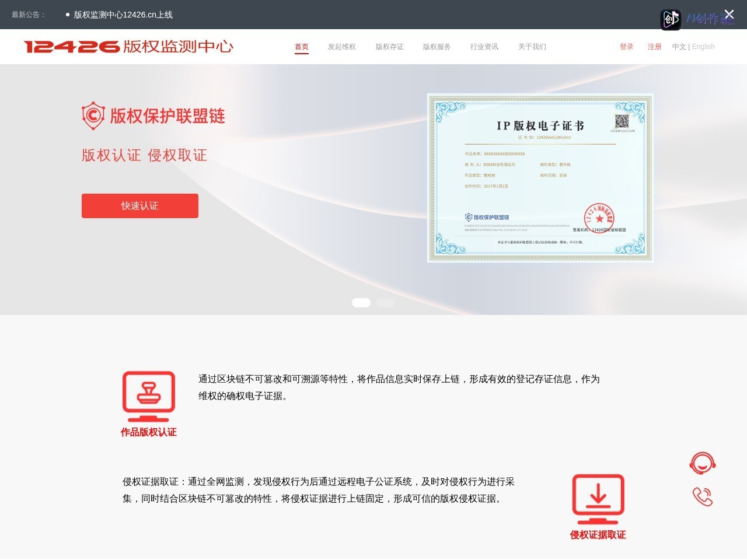
Task: Click the paragraph starting 通过区块链不可篡改
Action: coord(399,387)
